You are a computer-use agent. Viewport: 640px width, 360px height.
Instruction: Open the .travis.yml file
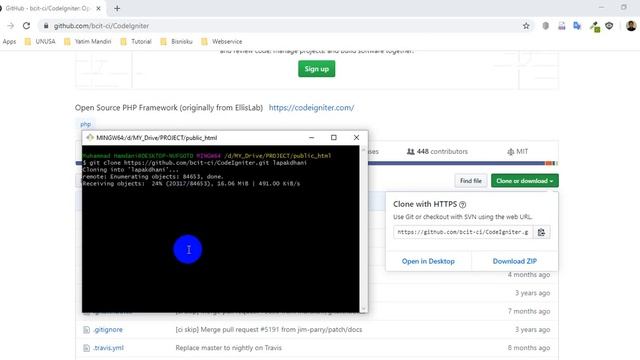(x=108, y=348)
